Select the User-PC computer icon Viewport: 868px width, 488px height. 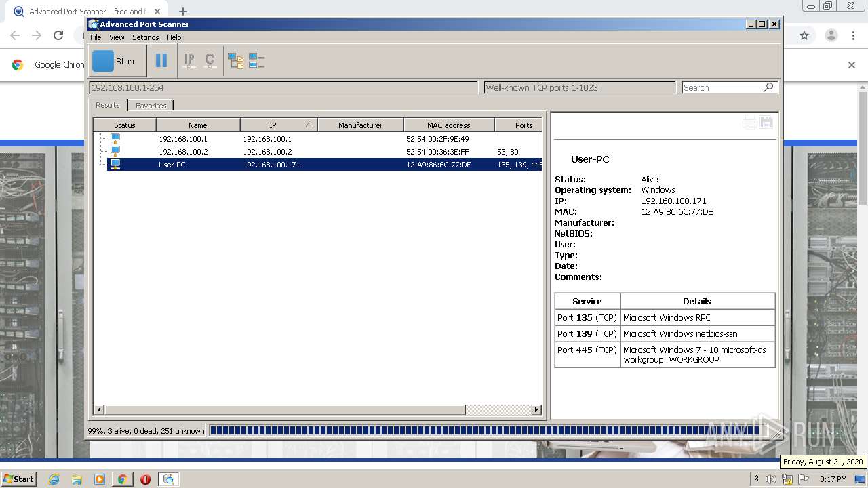click(115, 164)
